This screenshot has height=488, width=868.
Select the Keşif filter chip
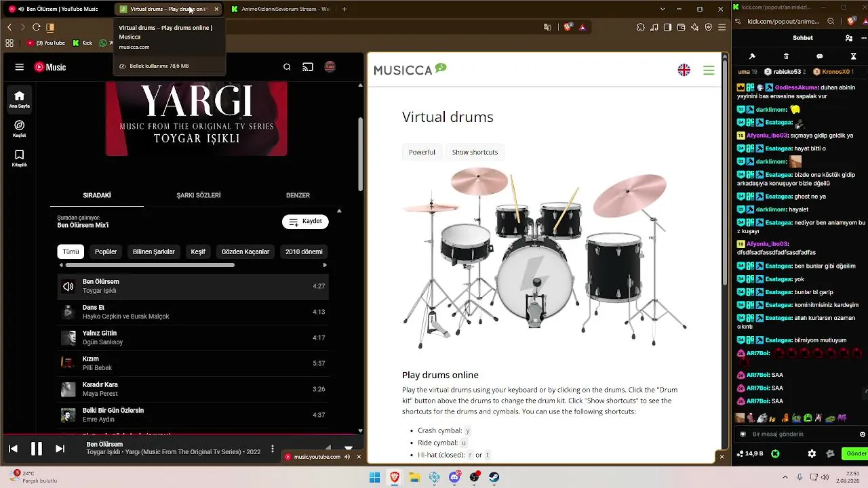pos(198,251)
